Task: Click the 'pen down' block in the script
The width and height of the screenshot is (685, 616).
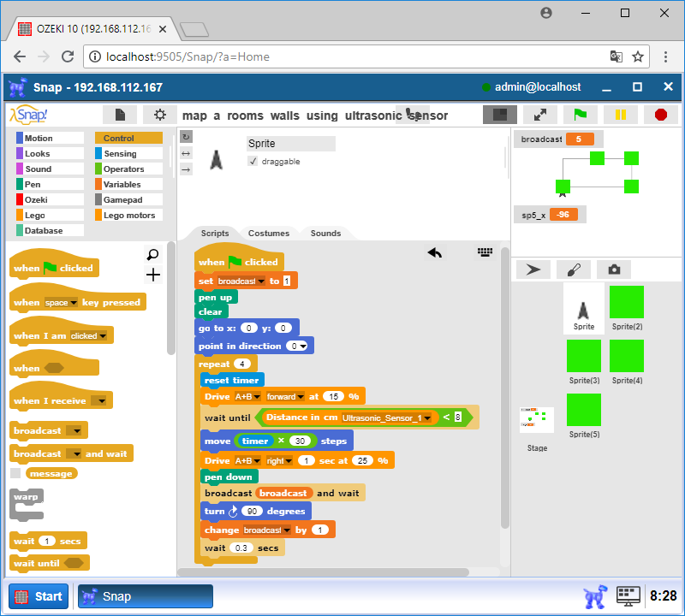Action: pyautogui.click(x=229, y=477)
